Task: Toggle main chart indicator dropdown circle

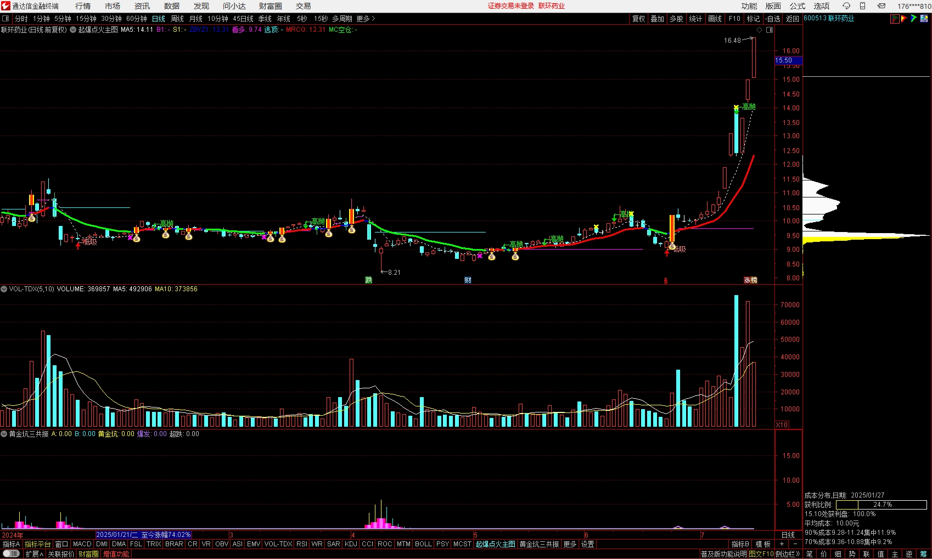Action: click(x=73, y=30)
